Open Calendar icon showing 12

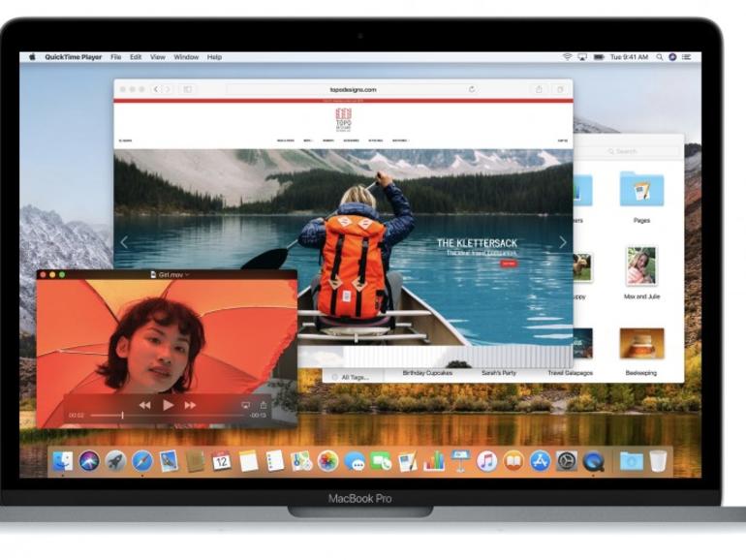coord(221,461)
